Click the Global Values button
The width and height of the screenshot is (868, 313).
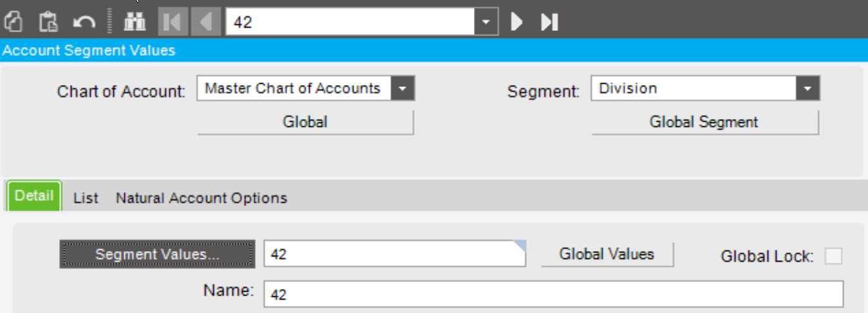[x=607, y=254]
